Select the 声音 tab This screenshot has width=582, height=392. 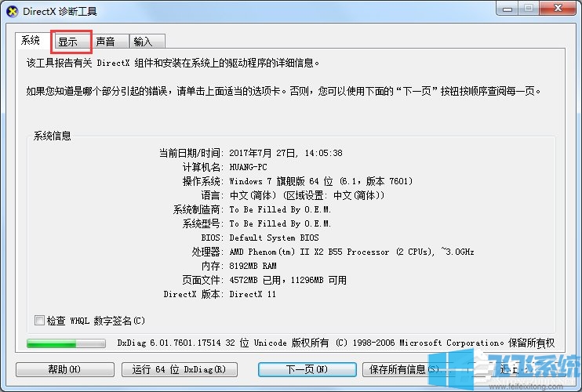click(106, 42)
